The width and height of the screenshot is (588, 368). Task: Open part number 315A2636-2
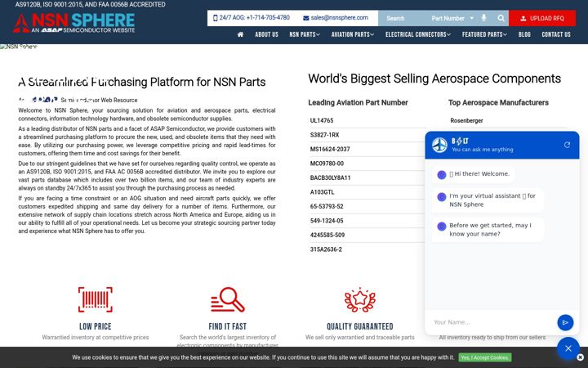pyautogui.click(x=326, y=249)
